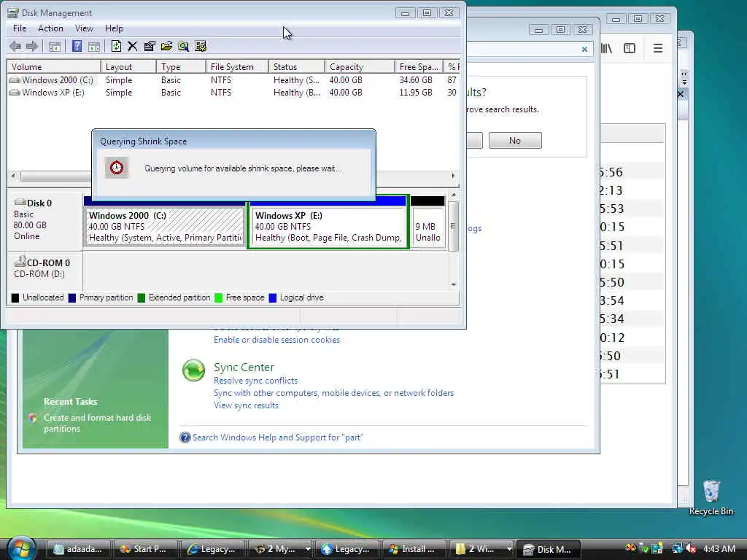Click the 4:43 AM taskbar clock
747x560 pixels.
(x=719, y=549)
